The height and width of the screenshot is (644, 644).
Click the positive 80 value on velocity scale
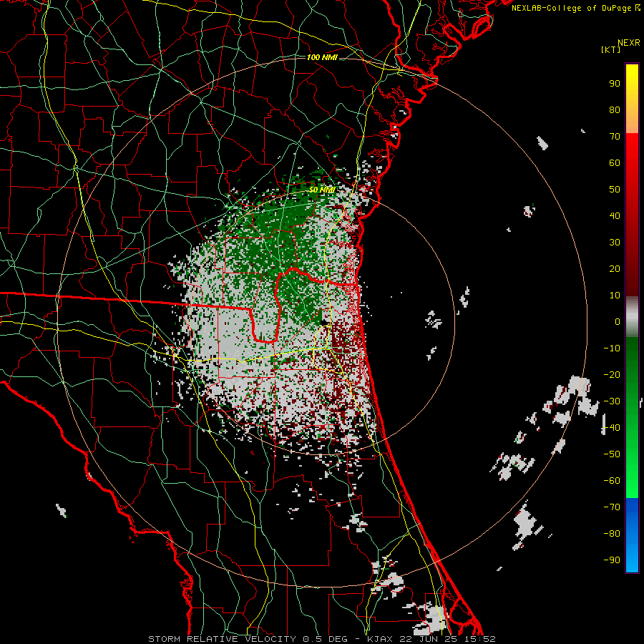click(615, 110)
